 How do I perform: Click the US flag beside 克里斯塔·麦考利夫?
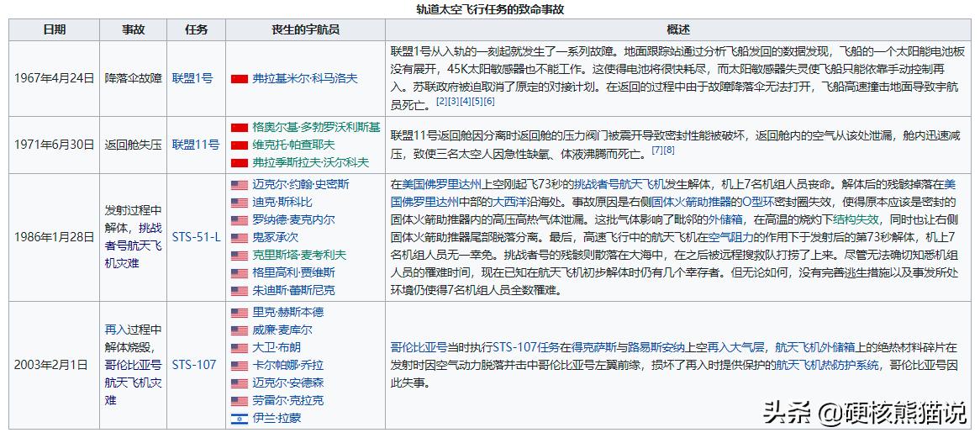coord(240,256)
